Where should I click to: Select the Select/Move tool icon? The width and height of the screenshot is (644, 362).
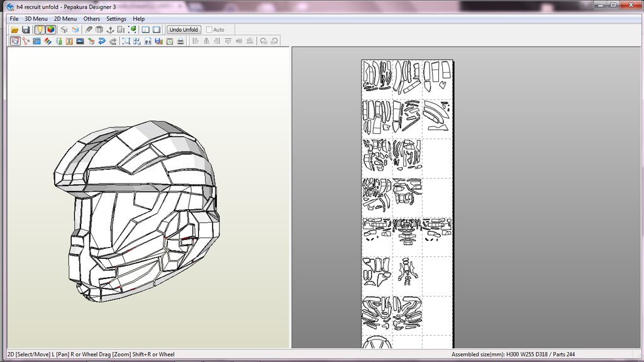pos(14,41)
